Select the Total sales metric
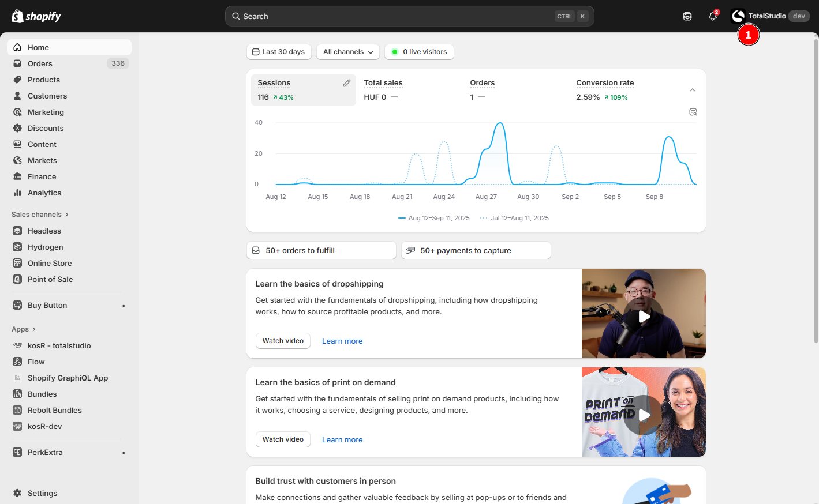Image resolution: width=819 pixels, height=504 pixels. (409, 90)
